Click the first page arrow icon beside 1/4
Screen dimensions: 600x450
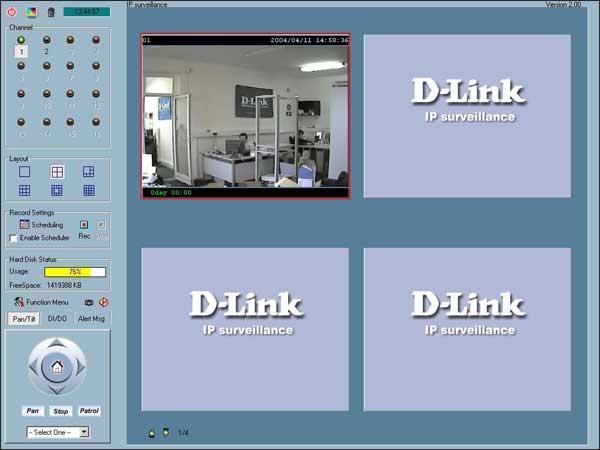(152, 433)
